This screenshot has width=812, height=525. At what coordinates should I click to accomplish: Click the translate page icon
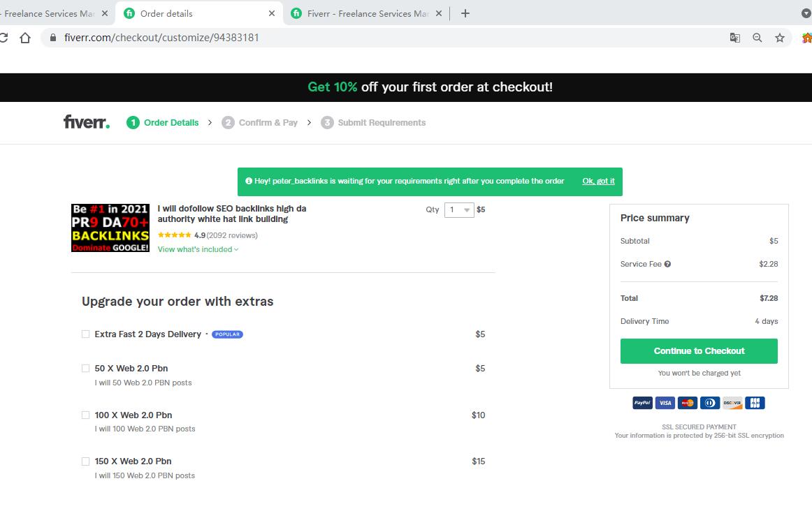coord(734,38)
